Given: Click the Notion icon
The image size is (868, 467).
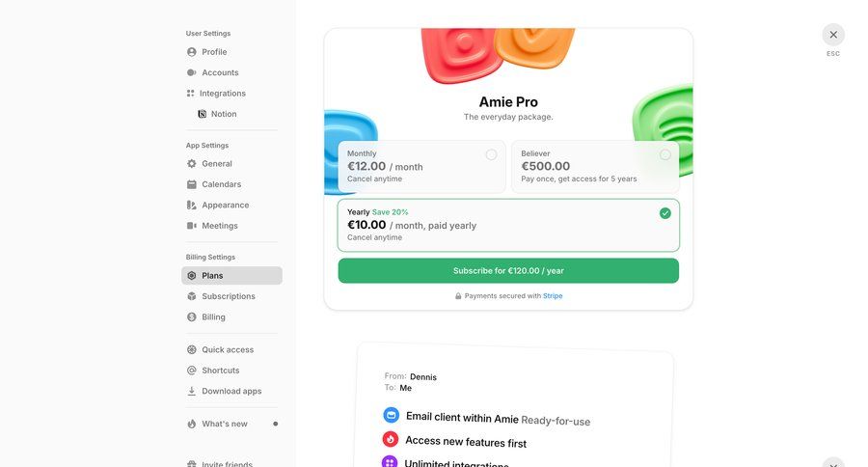Looking at the screenshot, I should 202,114.
